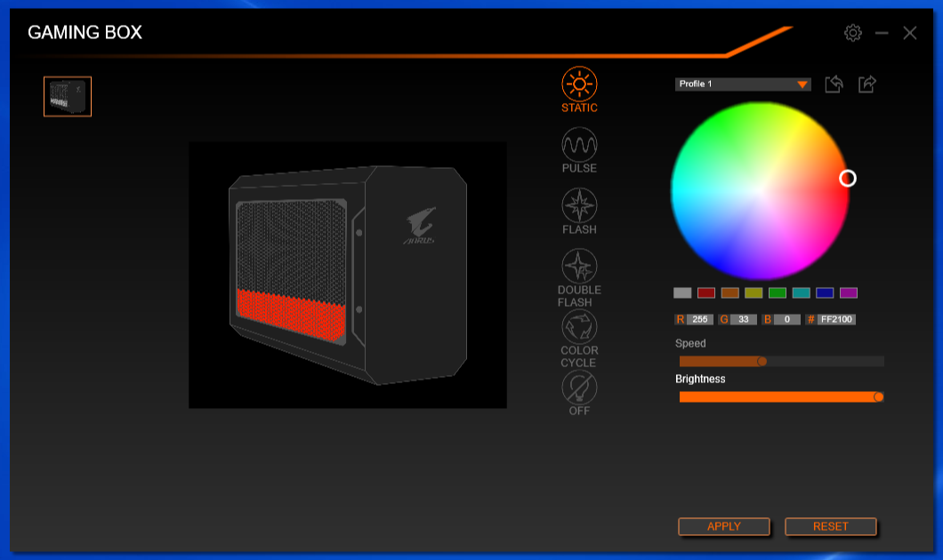Open the Profile 1 dropdown
Viewport: 943px width, 560px height.
743,84
